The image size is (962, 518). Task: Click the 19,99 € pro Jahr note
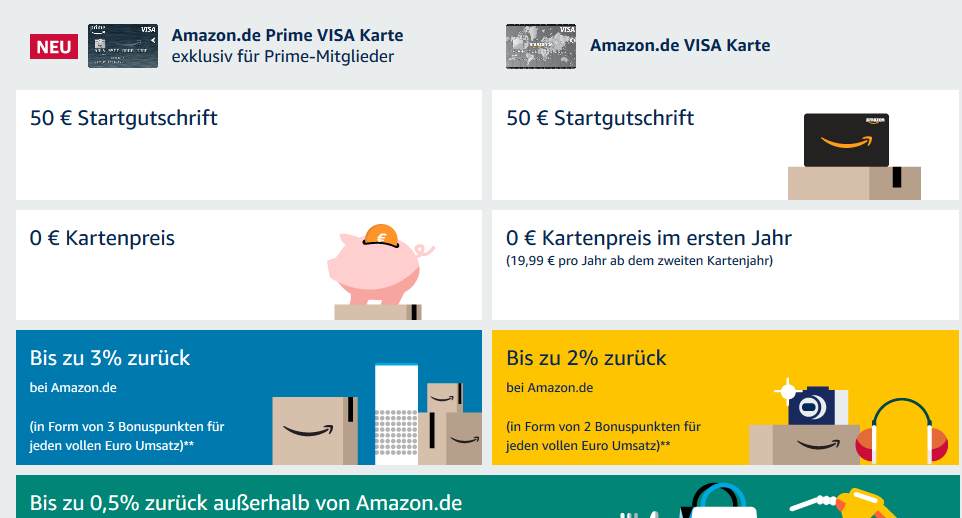tap(639, 261)
